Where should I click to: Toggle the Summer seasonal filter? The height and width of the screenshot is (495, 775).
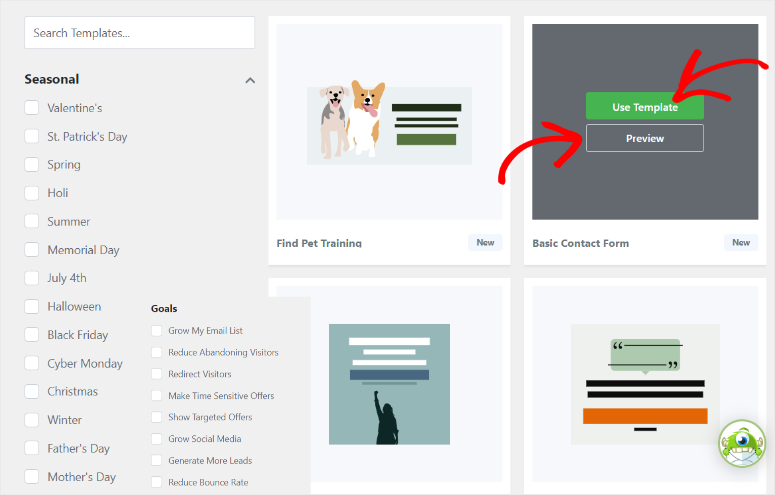click(32, 221)
